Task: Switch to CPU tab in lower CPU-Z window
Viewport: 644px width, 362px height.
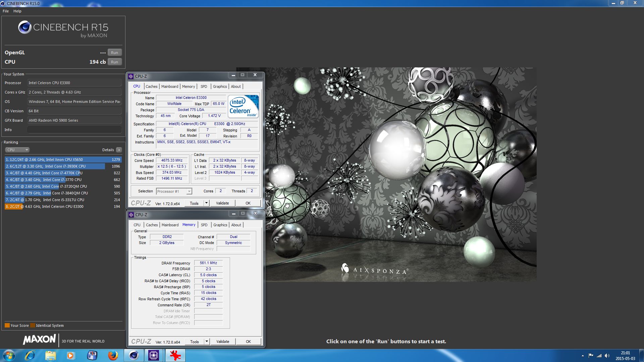Action: point(137,225)
